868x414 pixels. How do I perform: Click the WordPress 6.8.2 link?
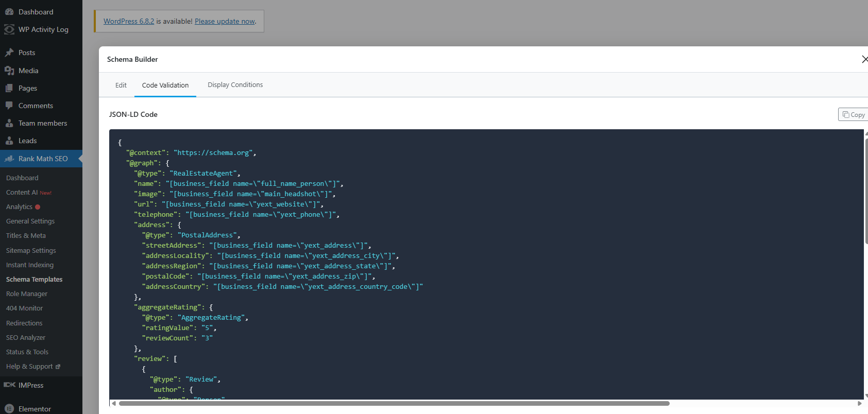pyautogui.click(x=129, y=21)
